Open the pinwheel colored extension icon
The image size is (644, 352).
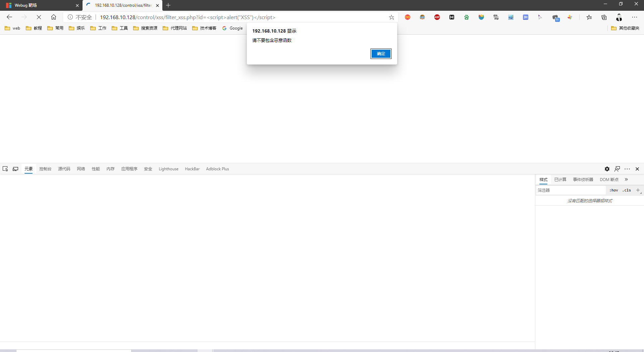coord(570,17)
